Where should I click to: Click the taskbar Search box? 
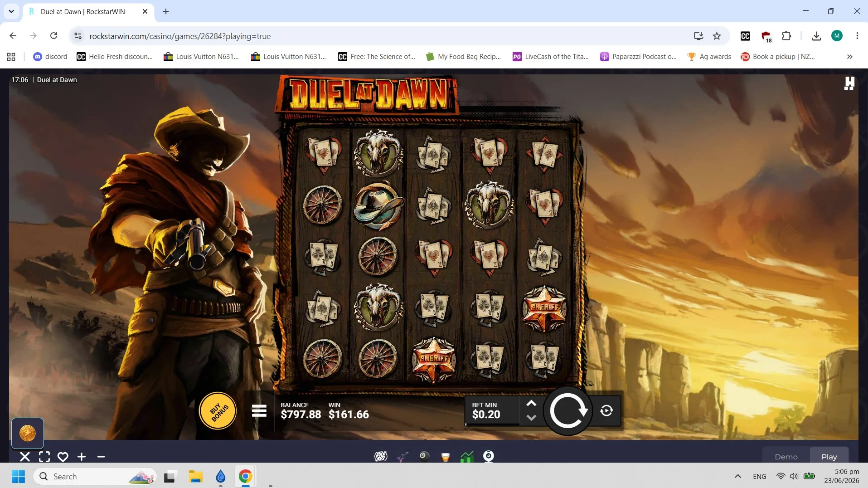point(95,476)
